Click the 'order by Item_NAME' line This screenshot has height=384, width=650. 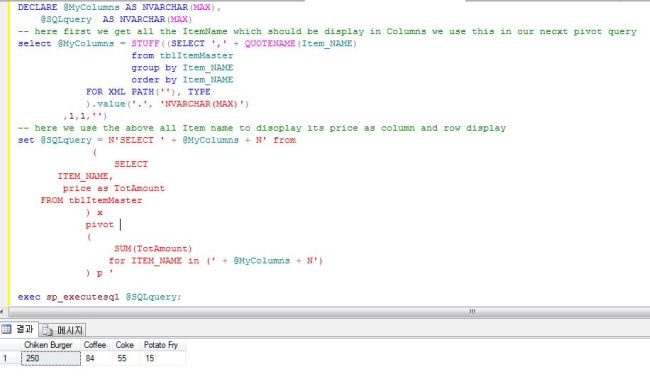point(182,80)
